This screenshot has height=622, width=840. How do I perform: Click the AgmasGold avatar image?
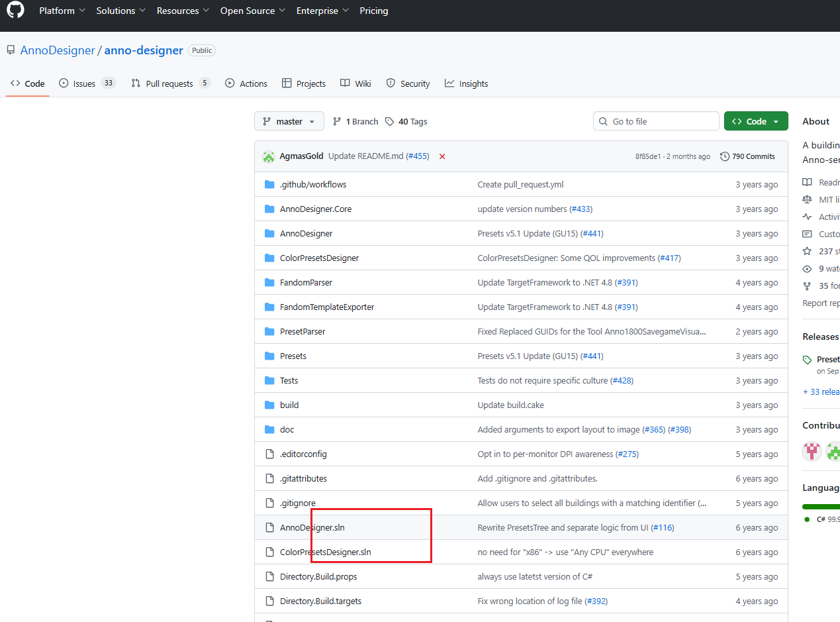click(x=269, y=156)
